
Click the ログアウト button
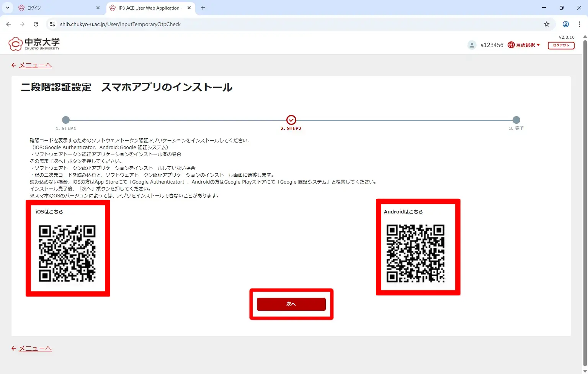coord(561,45)
